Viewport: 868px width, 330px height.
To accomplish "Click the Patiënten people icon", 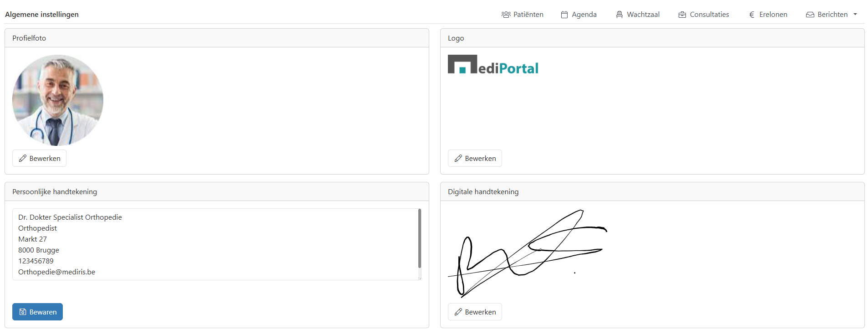I will coord(506,15).
